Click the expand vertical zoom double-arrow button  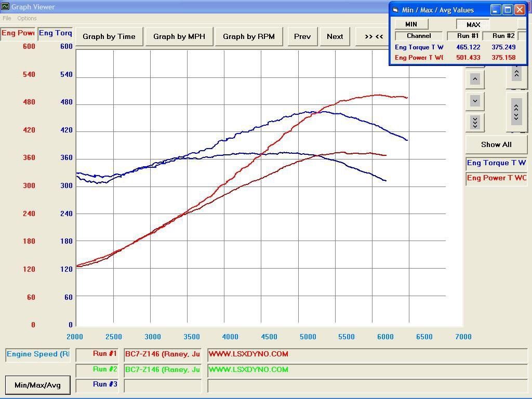516,112
